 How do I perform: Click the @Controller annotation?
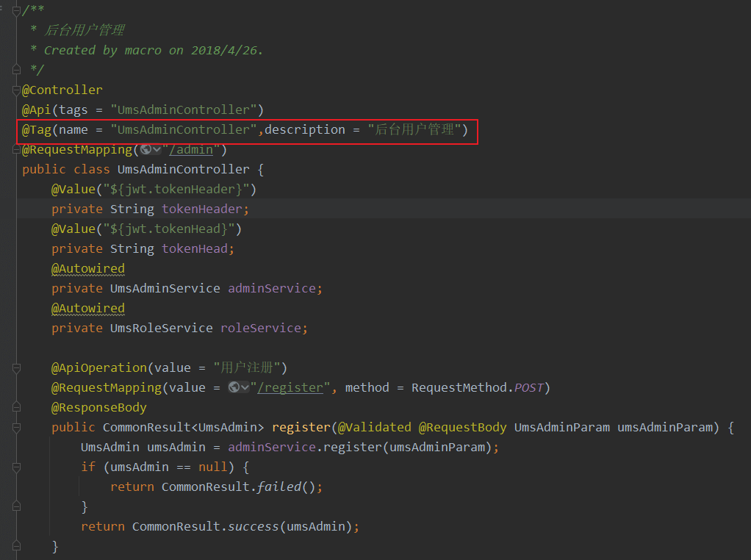click(x=62, y=90)
